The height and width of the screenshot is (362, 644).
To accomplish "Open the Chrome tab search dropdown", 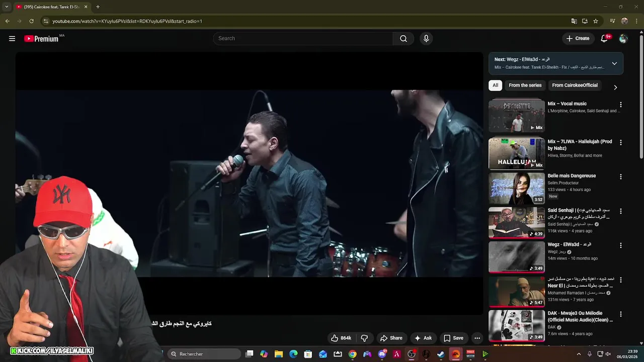I will pyautogui.click(x=7, y=7).
